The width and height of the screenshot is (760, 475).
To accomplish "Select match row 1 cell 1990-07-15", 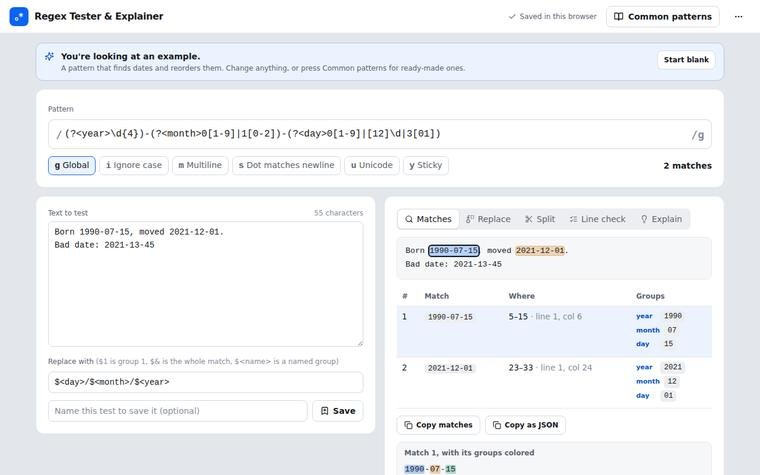I will coord(450,317).
